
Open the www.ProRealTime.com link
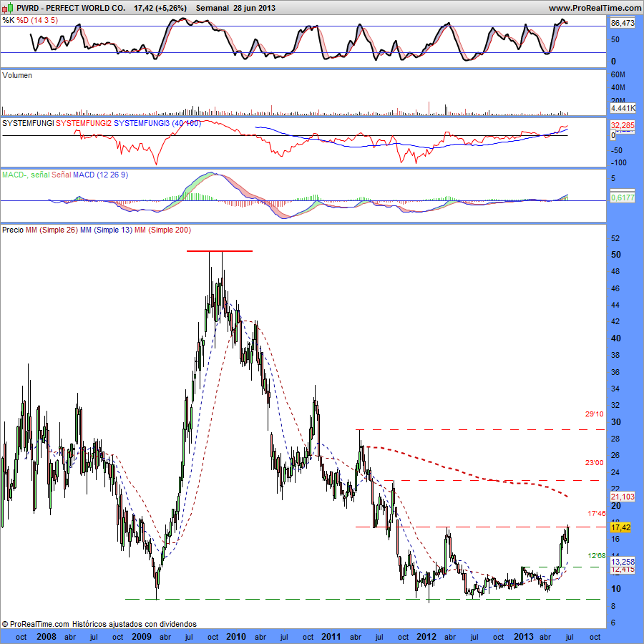click(x=595, y=8)
